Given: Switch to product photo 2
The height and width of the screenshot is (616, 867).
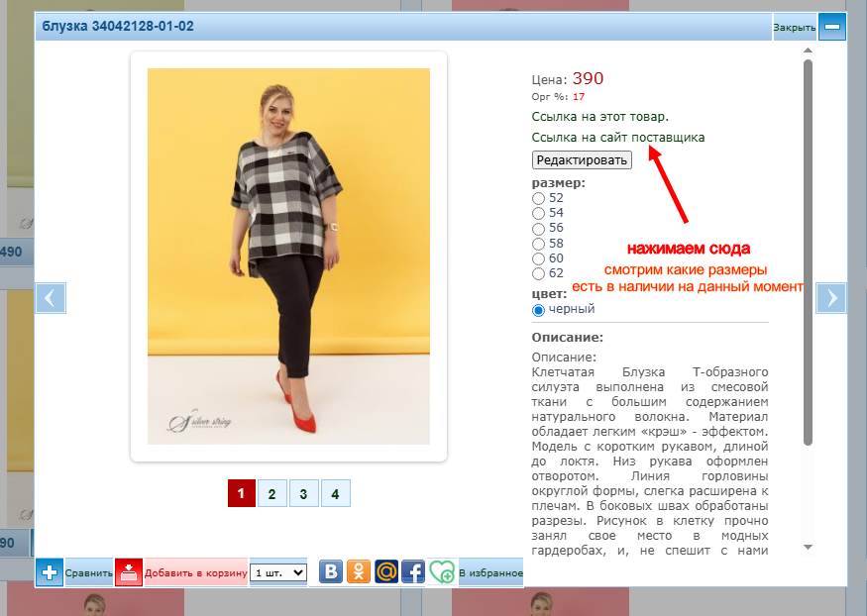Looking at the screenshot, I should point(272,493).
